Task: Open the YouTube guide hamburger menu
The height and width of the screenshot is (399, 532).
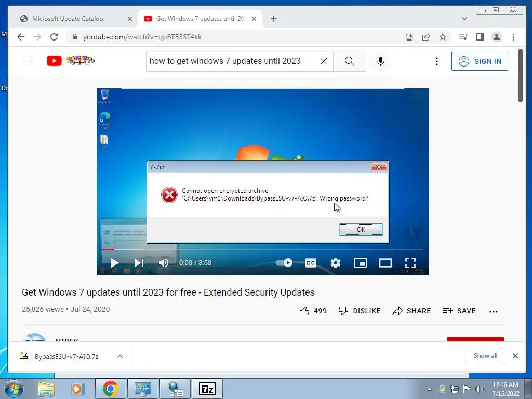Action: [x=28, y=61]
